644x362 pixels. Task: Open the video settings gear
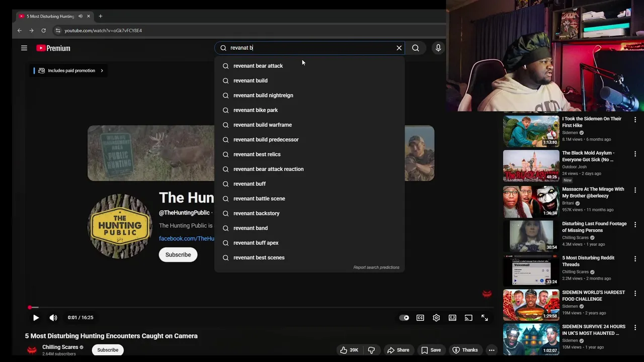tap(436, 318)
